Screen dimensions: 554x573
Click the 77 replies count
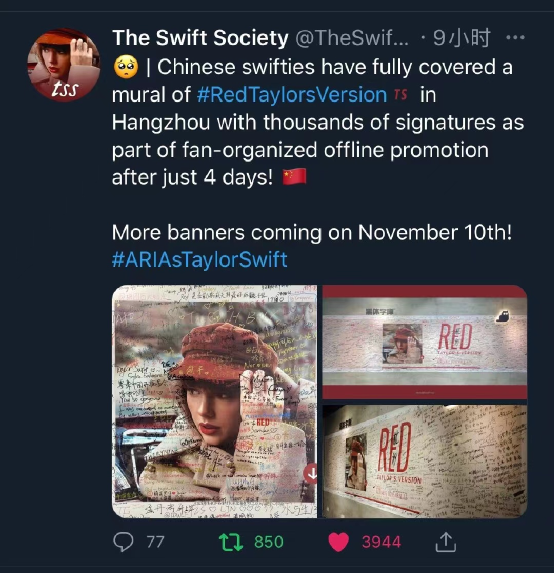point(155,542)
